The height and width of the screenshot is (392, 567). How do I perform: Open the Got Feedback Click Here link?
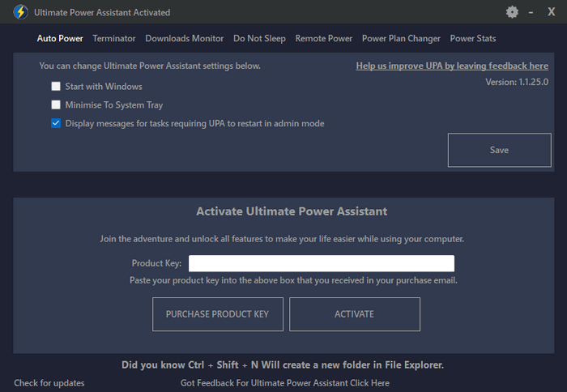pyautogui.click(x=285, y=383)
